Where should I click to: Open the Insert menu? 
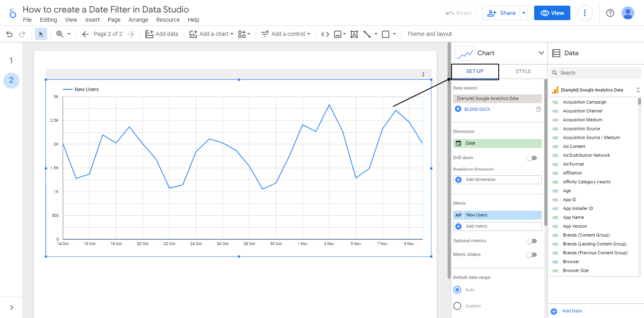92,20
